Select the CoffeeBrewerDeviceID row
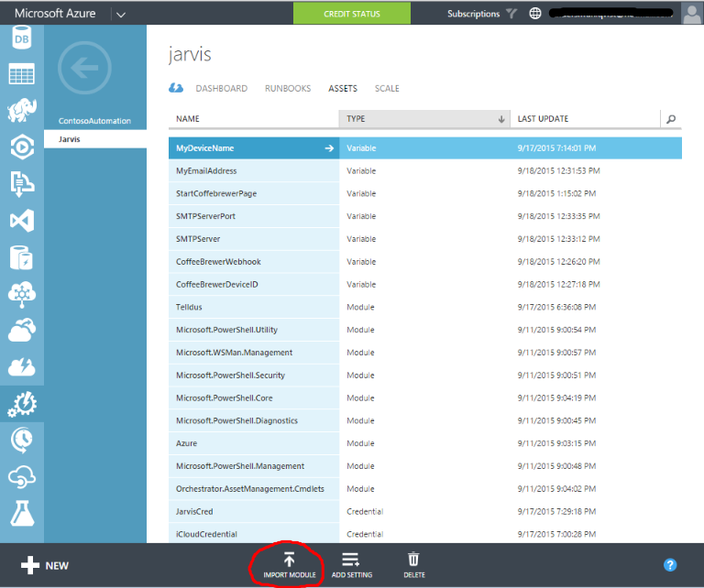704x588 pixels. click(x=425, y=284)
